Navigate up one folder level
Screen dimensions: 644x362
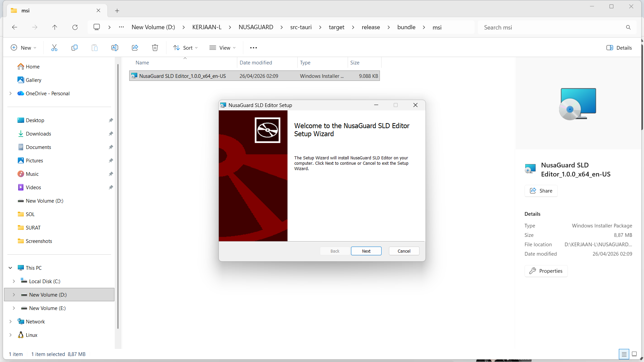[x=55, y=27]
